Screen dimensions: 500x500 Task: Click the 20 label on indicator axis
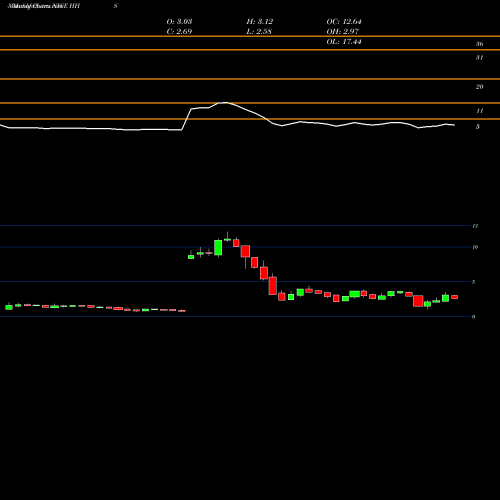pos(479,87)
